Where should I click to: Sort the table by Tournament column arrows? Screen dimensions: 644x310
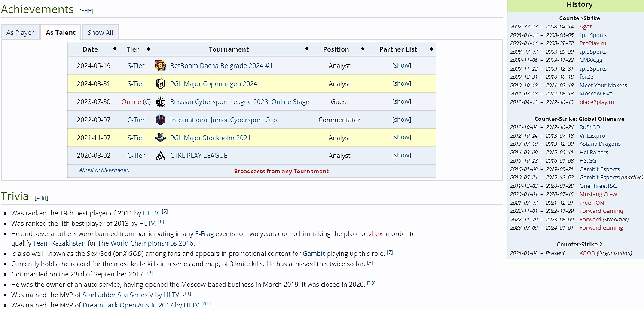click(307, 49)
